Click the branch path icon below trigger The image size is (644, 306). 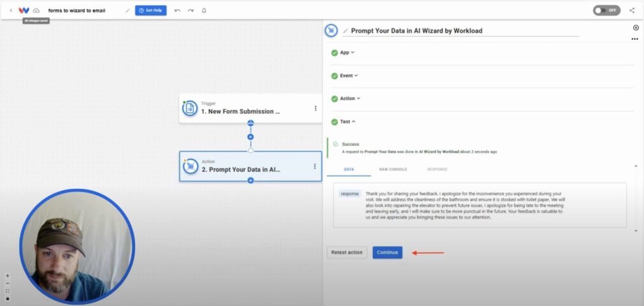tap(250, 123)
